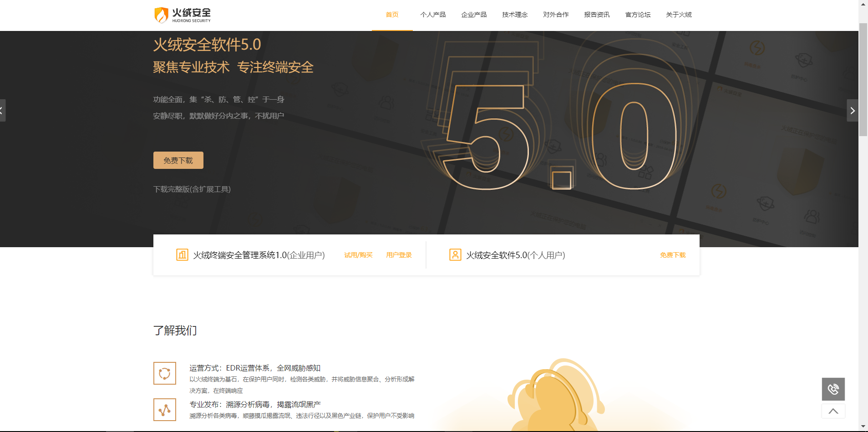Viewport: 868px width, 432px height.
Task: Click 免费下载 link for personal users
Action: pos(673,255)
